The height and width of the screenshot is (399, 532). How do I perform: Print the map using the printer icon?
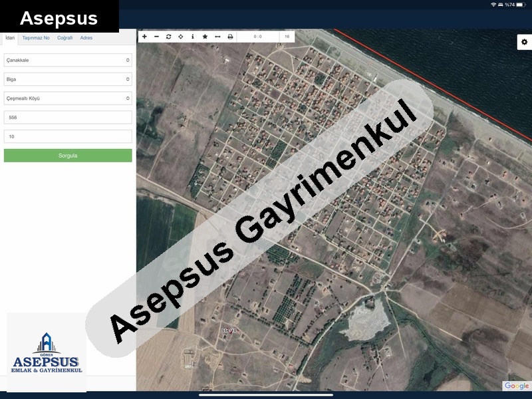click(x=230, y=37)
